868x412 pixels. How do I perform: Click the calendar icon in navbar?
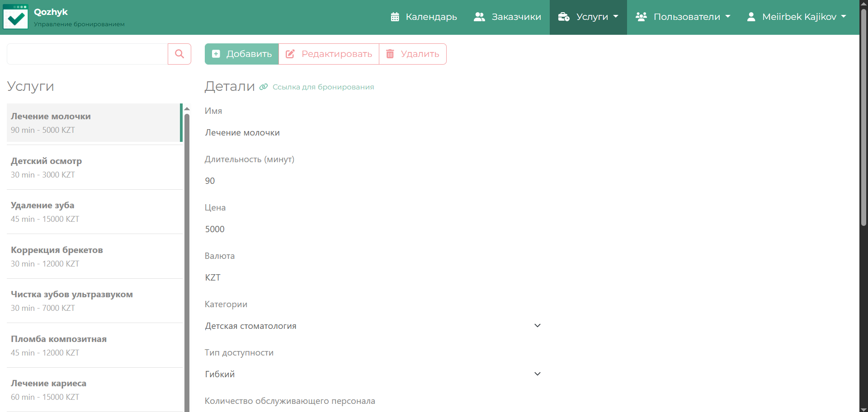click(x=395, y=17)
